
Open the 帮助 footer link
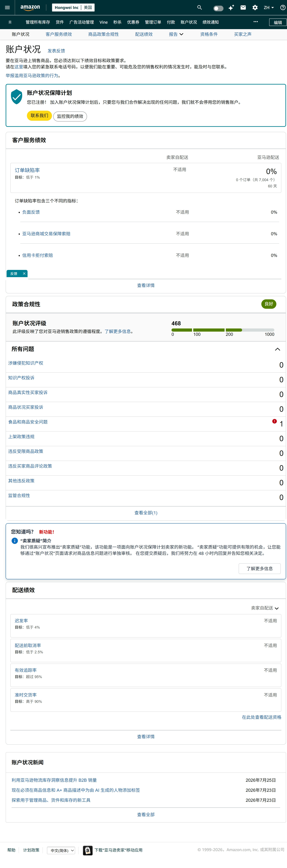click(x=11, y=850)
